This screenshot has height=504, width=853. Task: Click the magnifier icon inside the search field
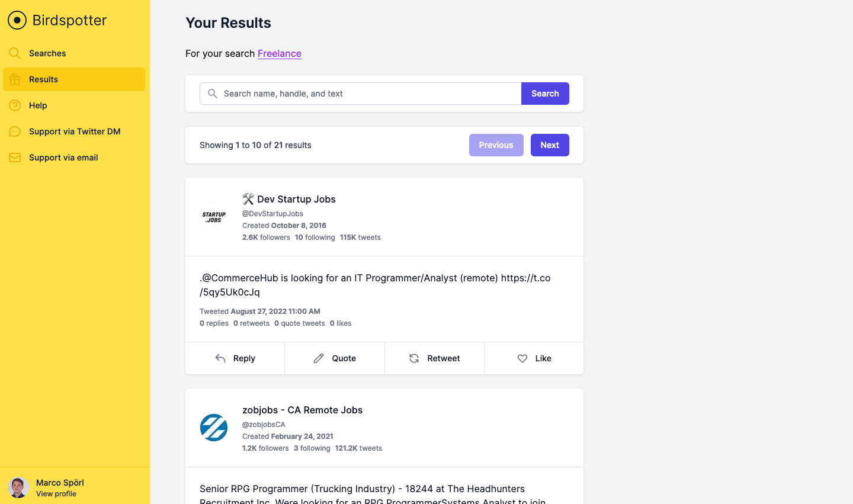click(x=212, y=93)
